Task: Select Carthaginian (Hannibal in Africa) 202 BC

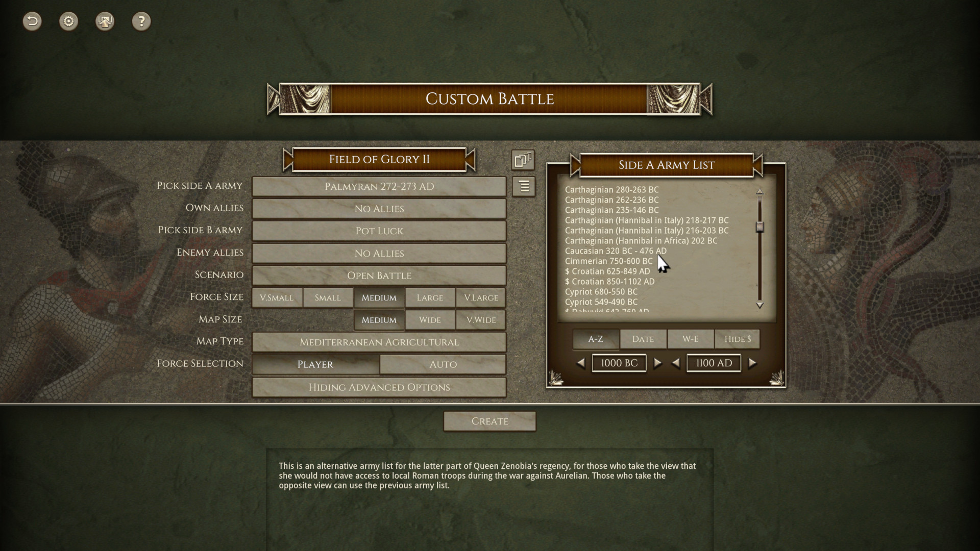Action: 641,241
